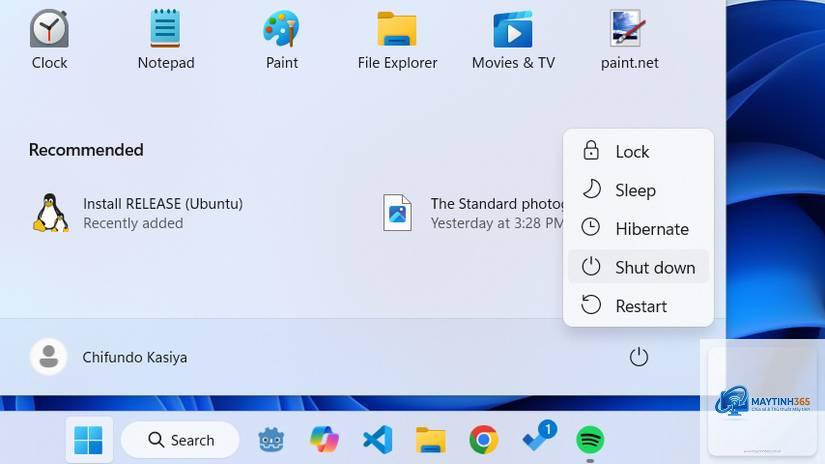Choose Shut down in the power menu

point(638,267)
